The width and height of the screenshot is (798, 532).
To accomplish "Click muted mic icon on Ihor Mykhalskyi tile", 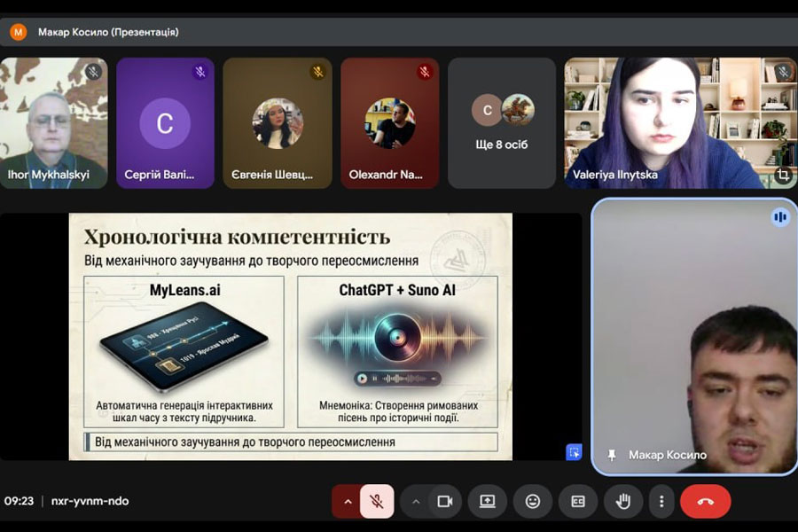I will [x=93, y=72].
